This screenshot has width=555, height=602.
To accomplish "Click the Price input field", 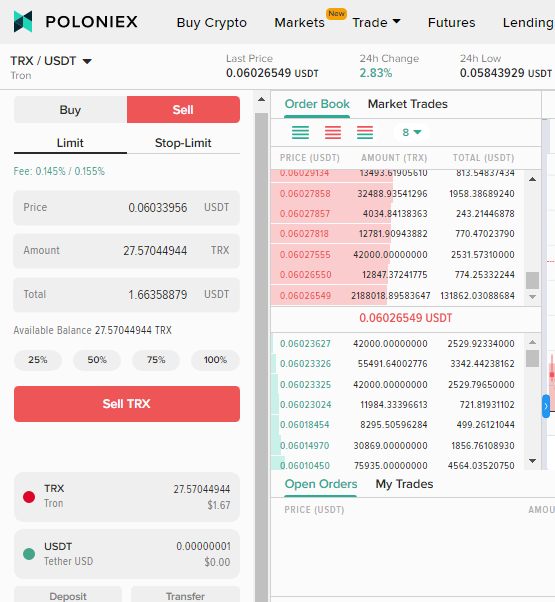I will 127,208.
